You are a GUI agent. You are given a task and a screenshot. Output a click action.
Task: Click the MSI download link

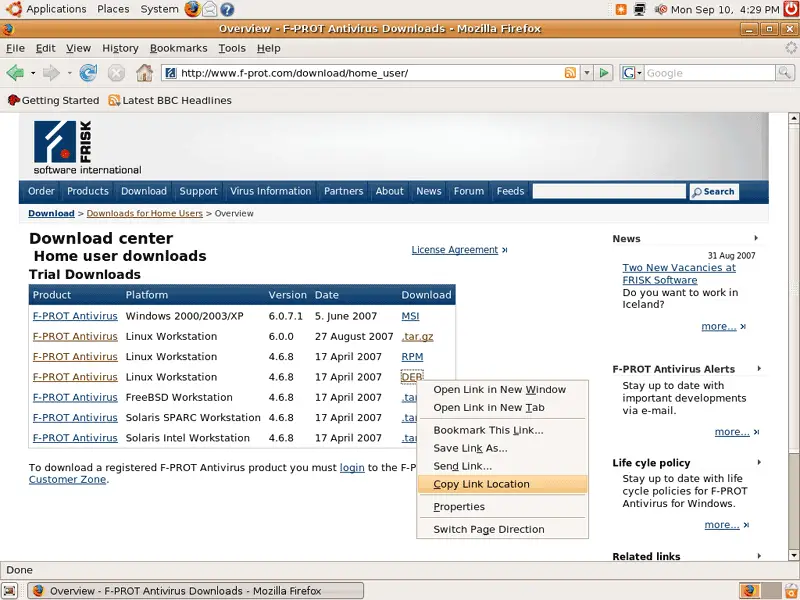pyautogui.click(x=410, y=316)
